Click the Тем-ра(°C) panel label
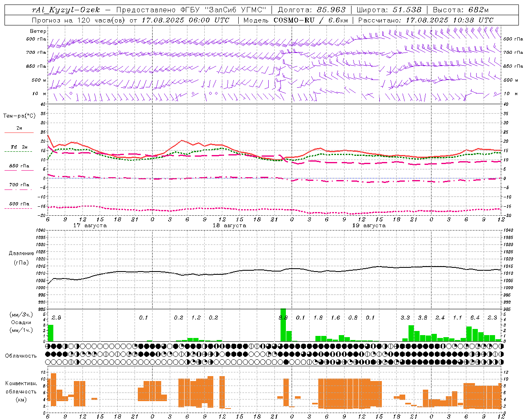This screenshot has height=420, width=525. click(19, 116)
